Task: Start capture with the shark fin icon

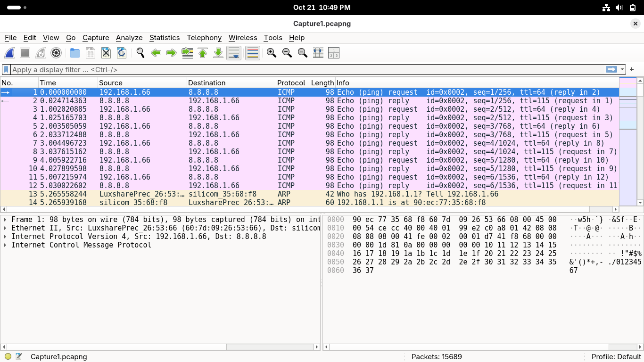Action: 9,53
